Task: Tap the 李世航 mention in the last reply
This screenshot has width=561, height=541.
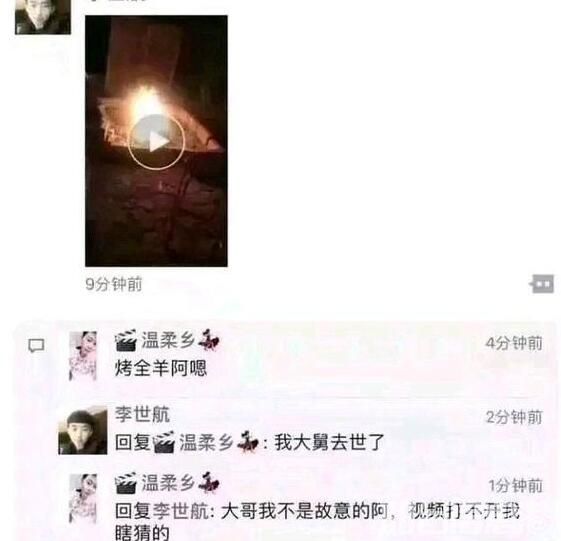Action: (x=181, y=511)
